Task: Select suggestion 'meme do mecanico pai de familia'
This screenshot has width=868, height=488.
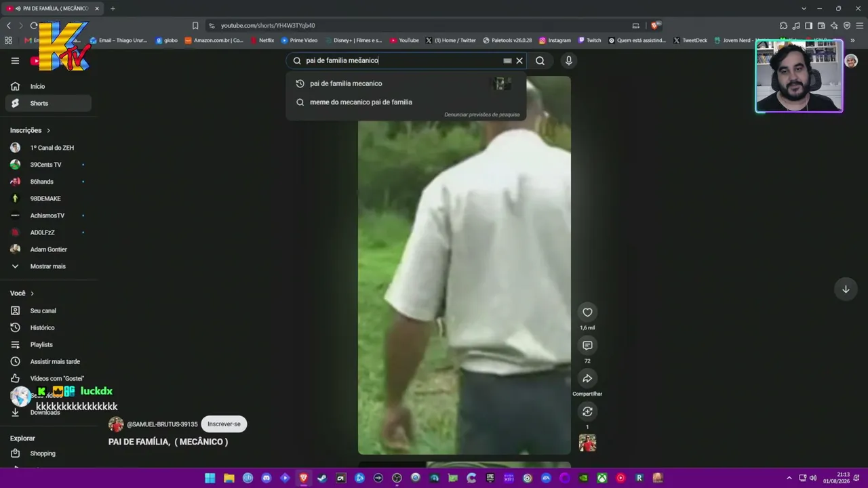Action: (406, 102)
